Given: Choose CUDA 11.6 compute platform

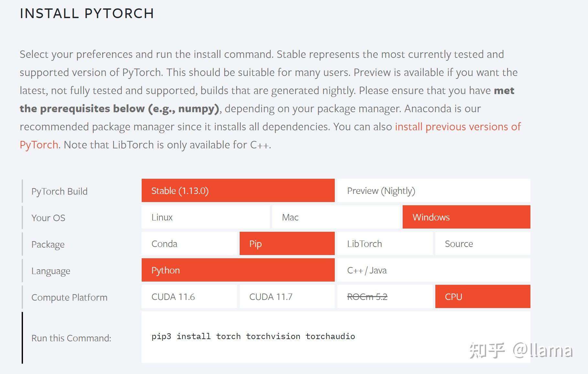Looking at the screenshot, I should click(189, 297).
